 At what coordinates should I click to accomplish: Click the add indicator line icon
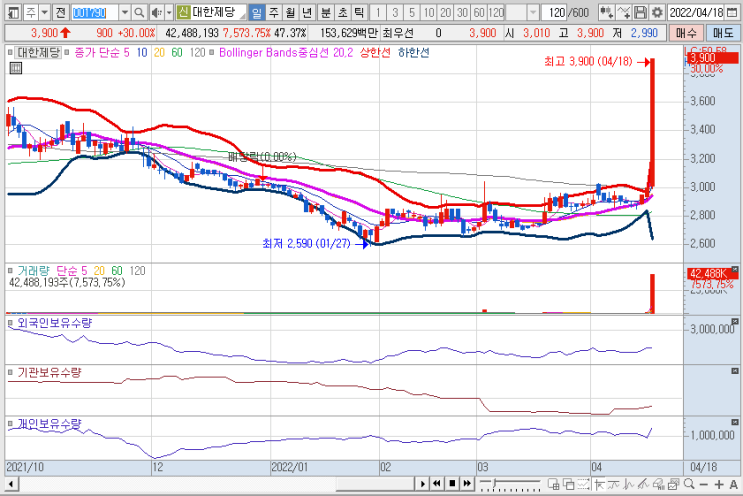point(624,12)
